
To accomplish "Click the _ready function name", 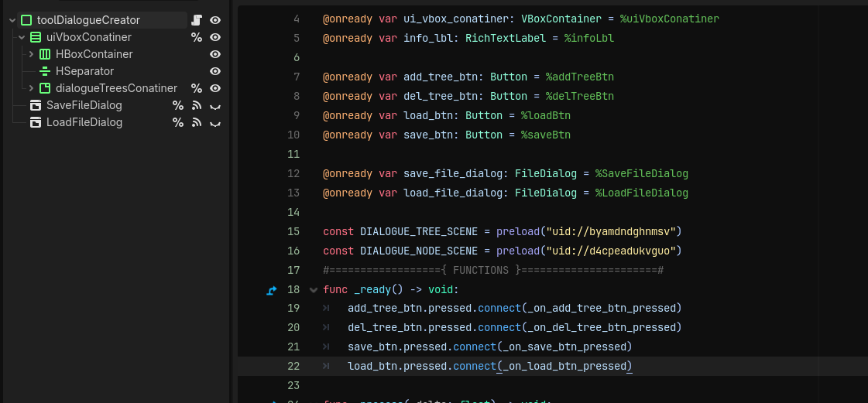I will click(x=372, y=289).
